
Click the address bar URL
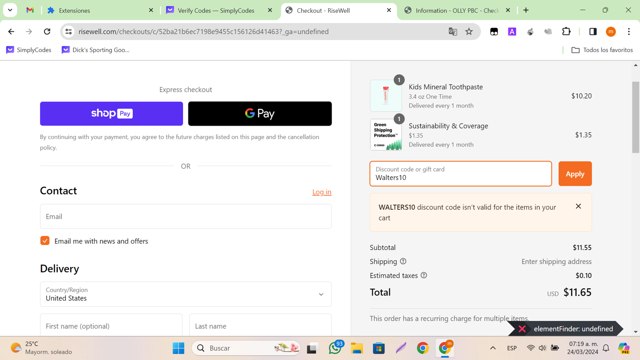pos(203,31)
